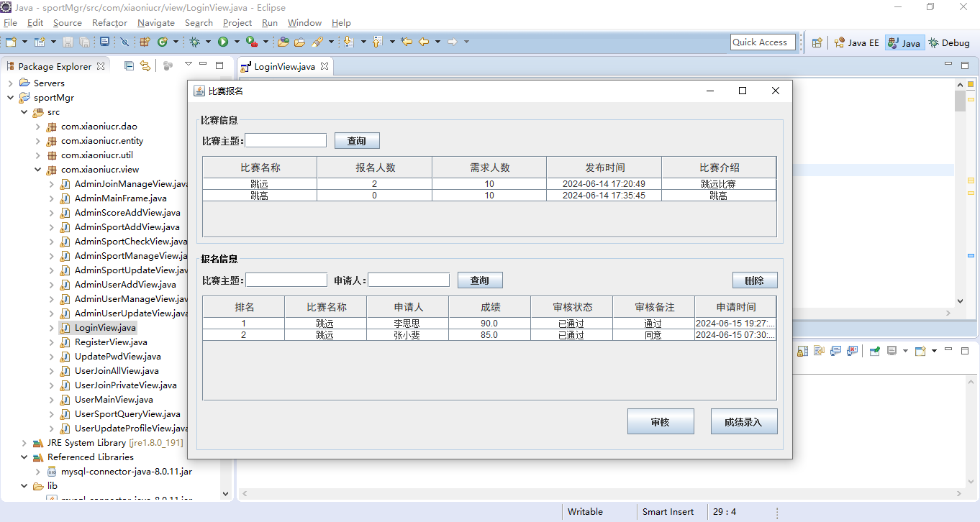Click the Display Selected Console icon
This screenshot has height=522, width=980.
[892, 351]
